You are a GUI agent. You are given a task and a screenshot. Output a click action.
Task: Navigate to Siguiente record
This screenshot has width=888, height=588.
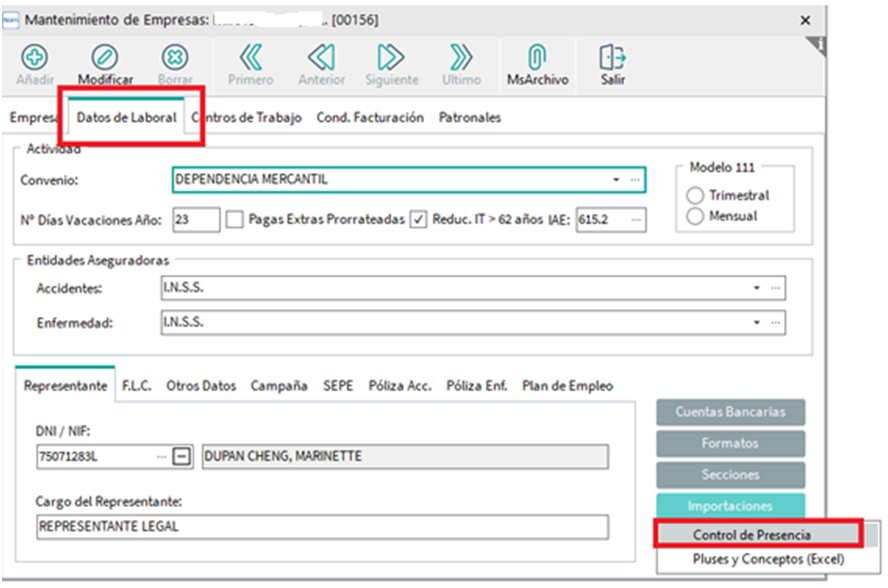pos(392,57)
